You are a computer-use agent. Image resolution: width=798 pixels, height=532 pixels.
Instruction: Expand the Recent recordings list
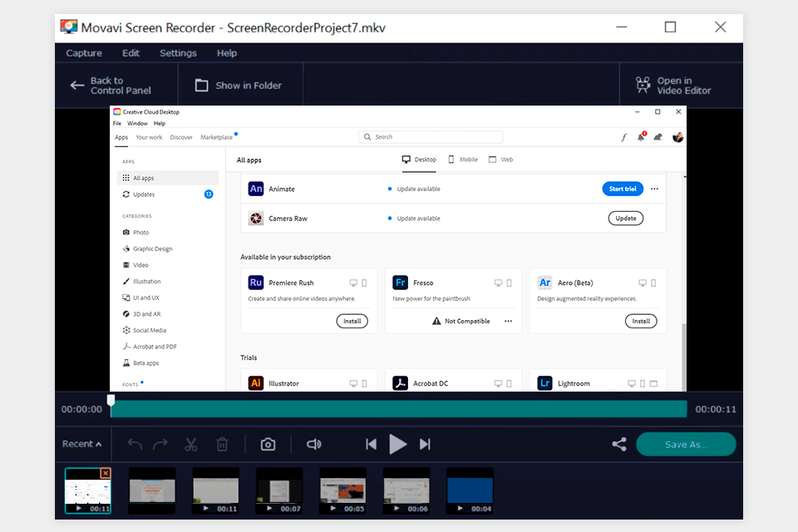pos(81,444)
